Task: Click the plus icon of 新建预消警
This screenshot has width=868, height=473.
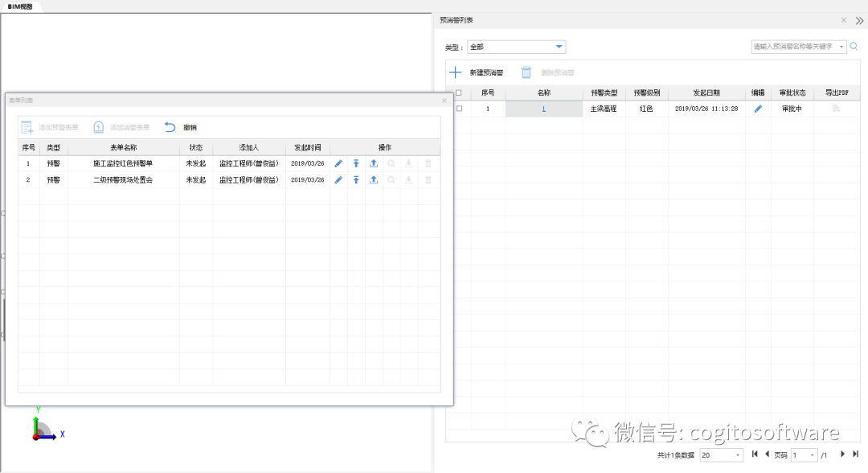Action: (455, 72)
